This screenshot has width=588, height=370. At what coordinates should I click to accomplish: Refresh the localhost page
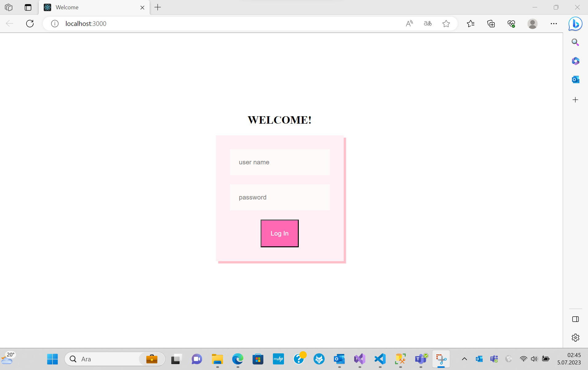click(30, 23)
